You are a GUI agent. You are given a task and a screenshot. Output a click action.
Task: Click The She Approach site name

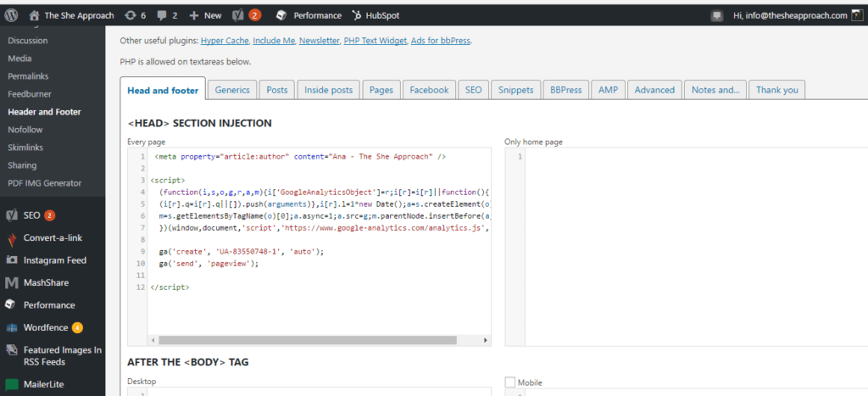click(x=79, y=15)
